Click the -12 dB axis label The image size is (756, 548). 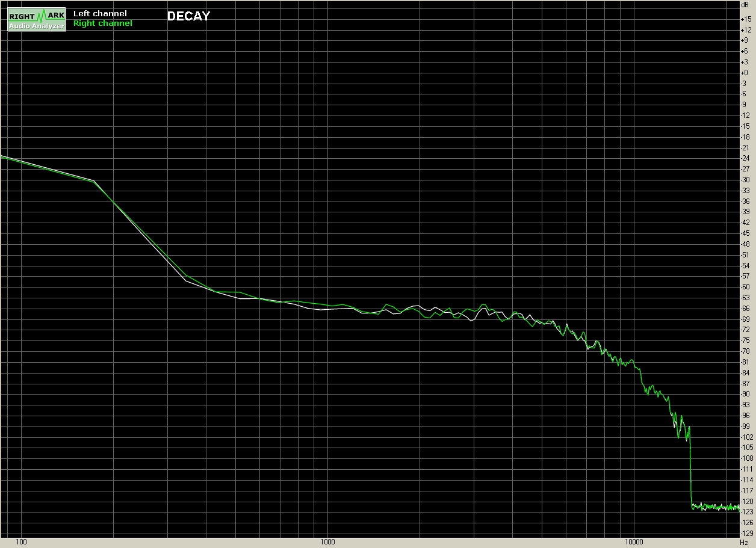pos(746,115)
